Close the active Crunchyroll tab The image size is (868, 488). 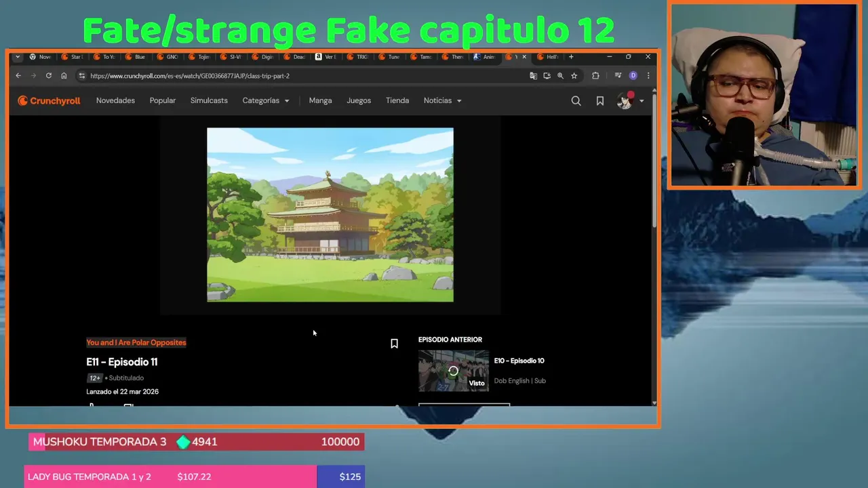click(x=524, y=57)
